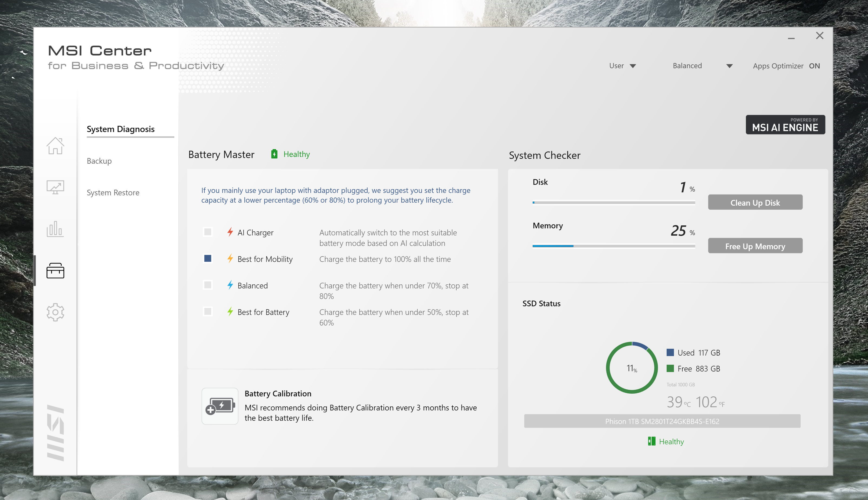Viewport: 868px width, 500px height.
Task: Open the toolbox support sidebar icon
Action: pos(55,271)
